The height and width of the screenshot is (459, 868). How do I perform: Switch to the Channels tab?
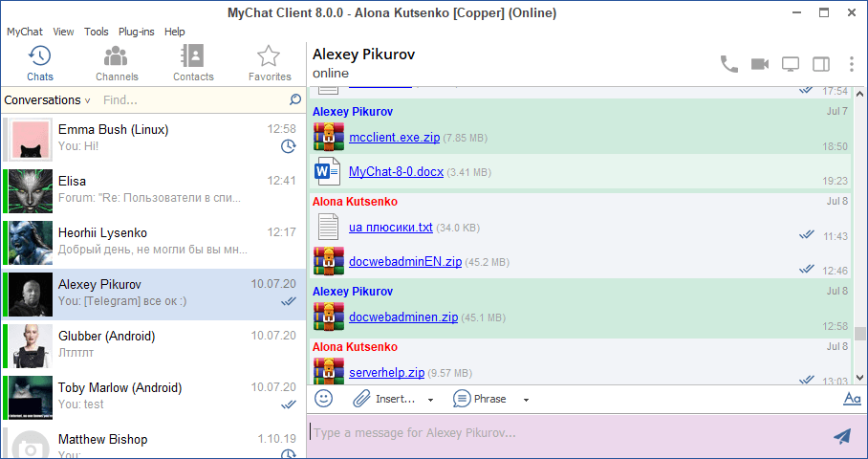click(x=117, y=63)
